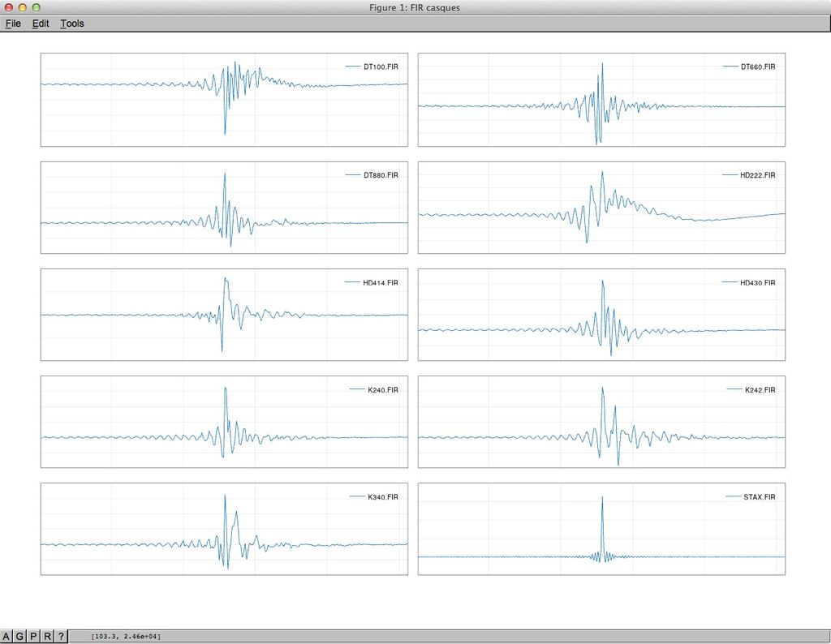The width and height of the screenshot is (831, 644).
Task: Click the DT100.FIR legend entry
Action: (381, 67)
